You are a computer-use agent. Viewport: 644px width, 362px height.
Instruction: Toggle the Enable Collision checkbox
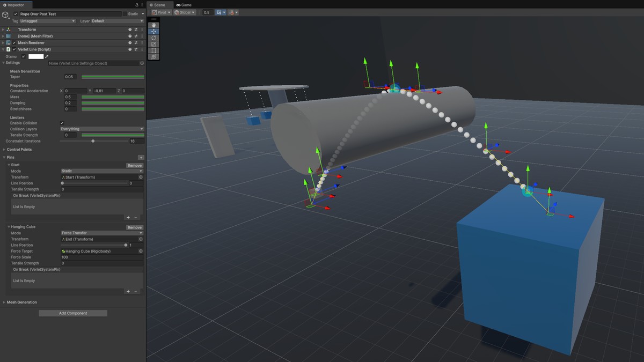62,123
